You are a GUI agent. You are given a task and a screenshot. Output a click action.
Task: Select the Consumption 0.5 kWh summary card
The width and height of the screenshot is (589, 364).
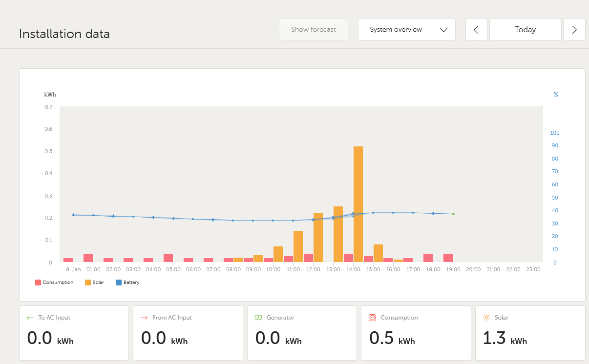(x=416, y=333)
